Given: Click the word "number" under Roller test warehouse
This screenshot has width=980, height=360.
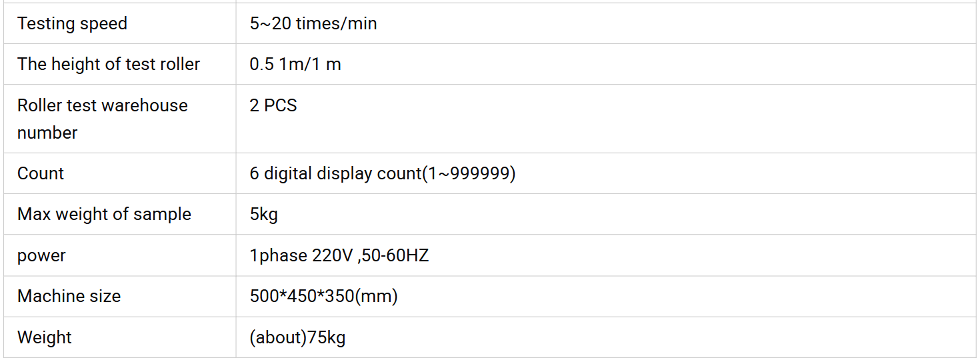Looking at the screenshot, I should 47,133.
